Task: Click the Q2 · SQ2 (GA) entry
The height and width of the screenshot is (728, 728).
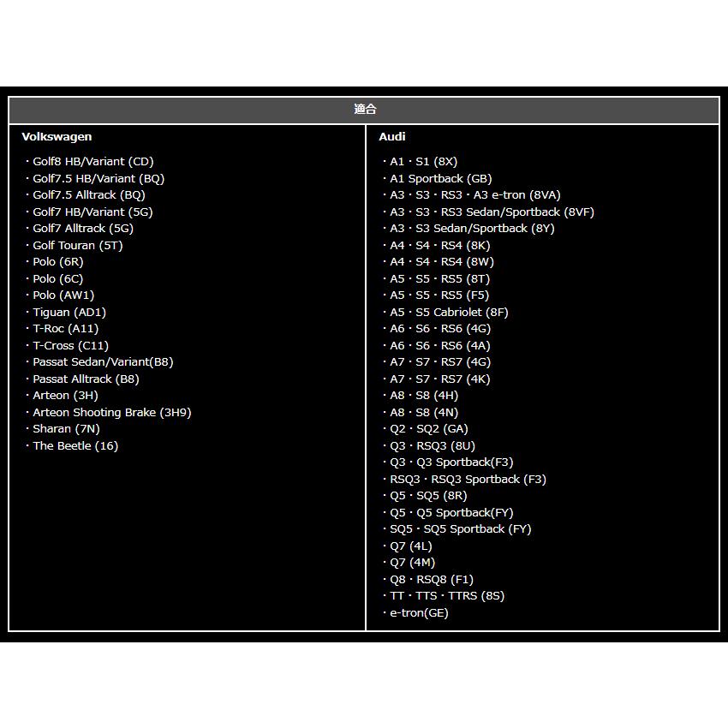Action: coord(428,429)
